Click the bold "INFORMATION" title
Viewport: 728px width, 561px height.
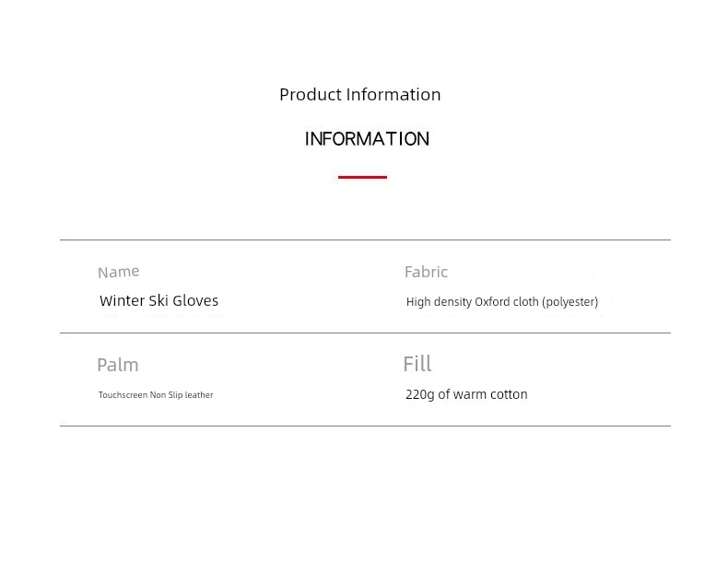click(x=367, y=139)
